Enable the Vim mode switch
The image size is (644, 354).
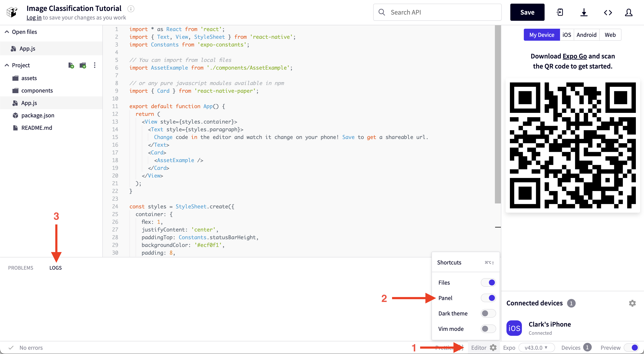tap(488, 329)
